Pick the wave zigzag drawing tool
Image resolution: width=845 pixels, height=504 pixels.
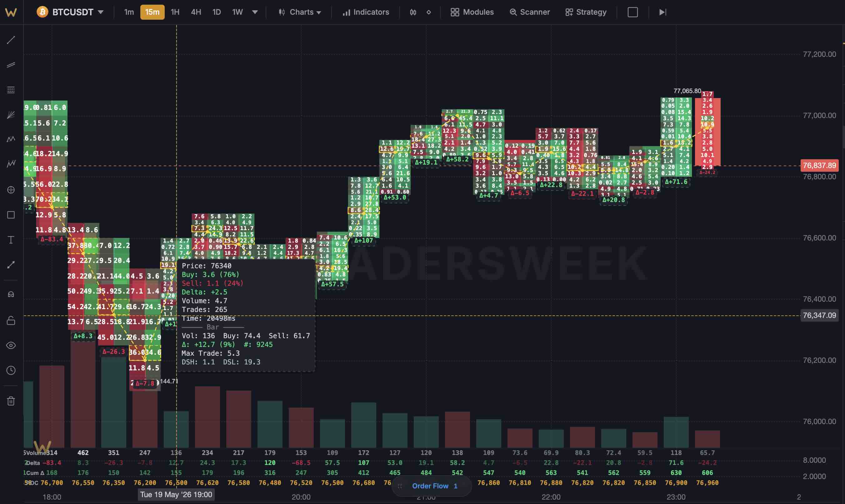click(x=11, y=164)
